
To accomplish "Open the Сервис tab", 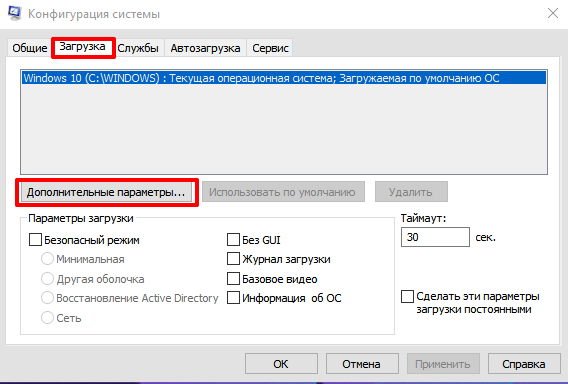I will (x=270, y=48).
